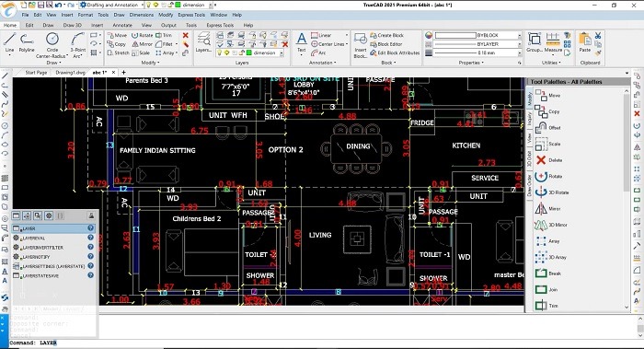Viewport: 644px width, 349px height.
Task: Click the Tool Palettes vertical scrollbar
Action: [627, 200]
